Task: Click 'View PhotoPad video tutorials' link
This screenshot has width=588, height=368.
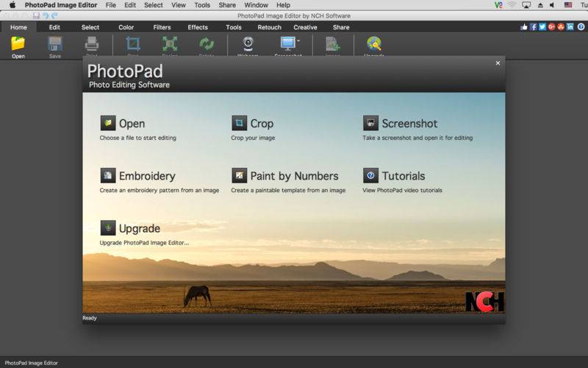Action: coord(402,191)
